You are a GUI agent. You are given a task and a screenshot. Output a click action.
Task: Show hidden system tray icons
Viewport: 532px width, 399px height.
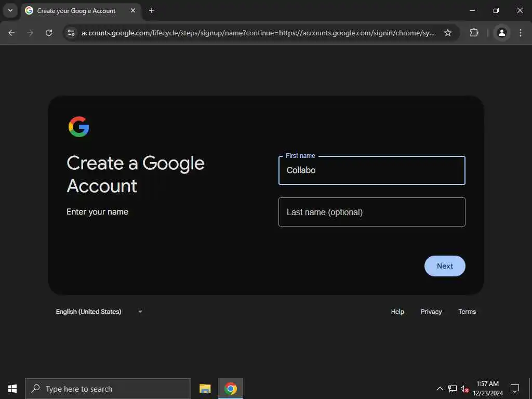click(x=440, y=389)
